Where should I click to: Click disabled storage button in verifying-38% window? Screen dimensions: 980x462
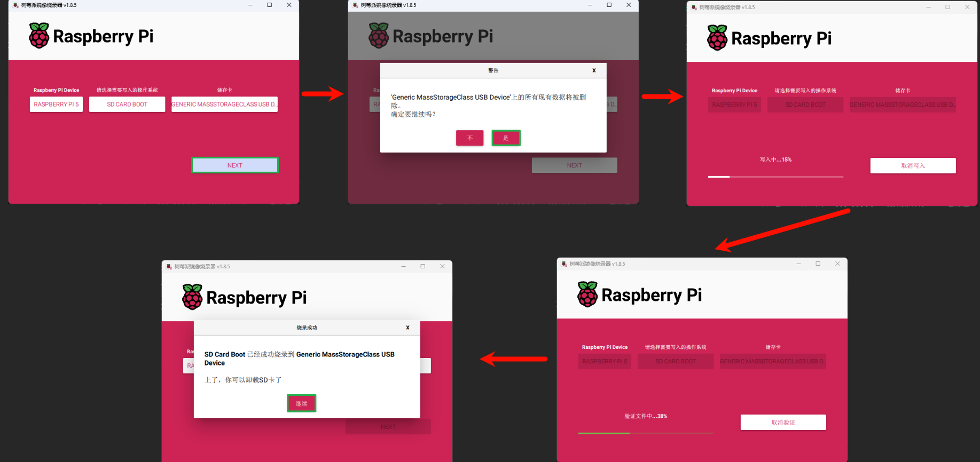pyautogui.click(x=773, y=362)
